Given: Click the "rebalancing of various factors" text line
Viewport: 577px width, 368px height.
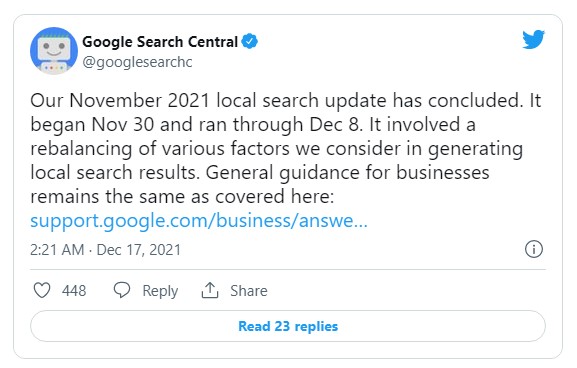Looking at the screenshot, I should [x=276, y=149].
